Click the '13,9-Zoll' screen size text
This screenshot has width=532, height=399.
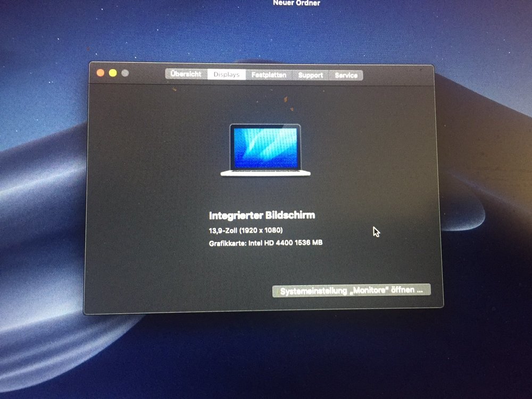pyautogui.click(x=223, y=230)
